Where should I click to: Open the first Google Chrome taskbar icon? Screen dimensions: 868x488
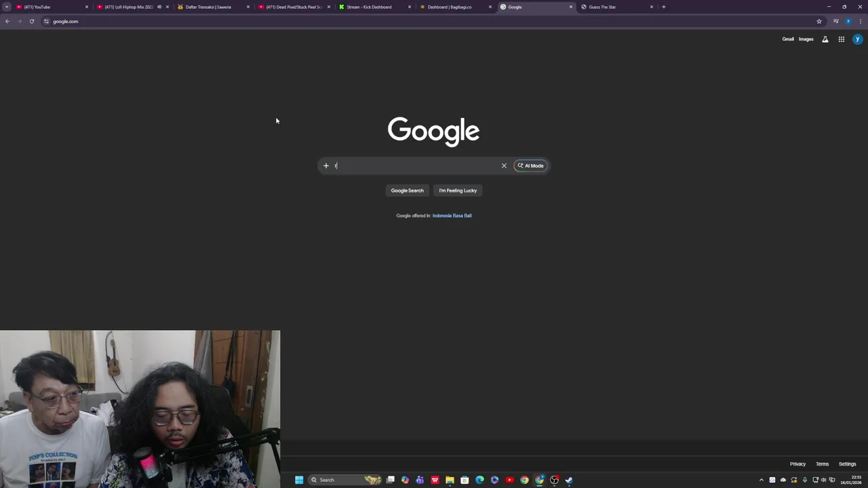point(524,480)
